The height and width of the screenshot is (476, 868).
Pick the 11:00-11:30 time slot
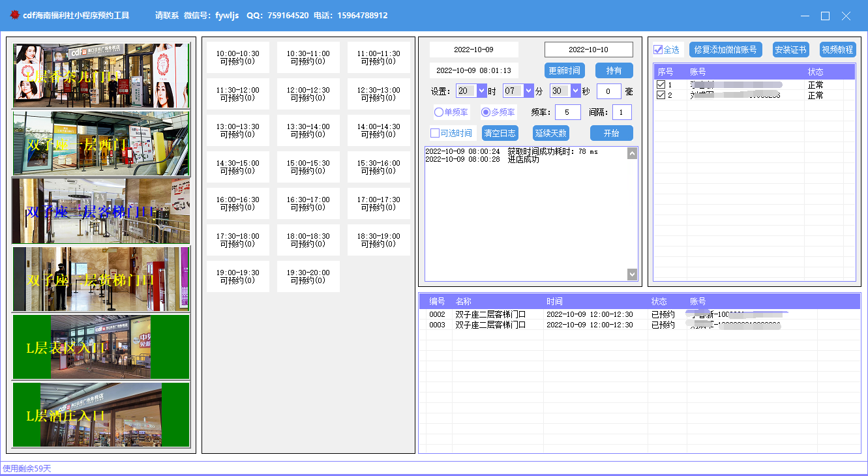point(379,57)
